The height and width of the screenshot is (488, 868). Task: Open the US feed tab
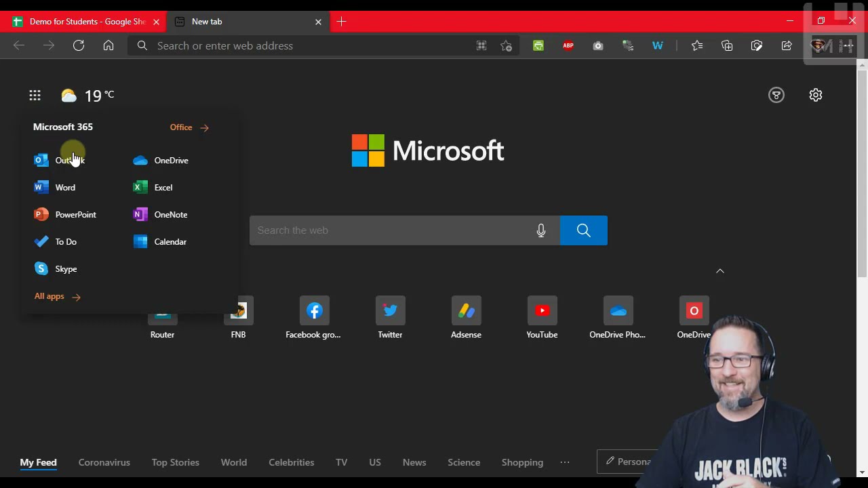point(375,462)
